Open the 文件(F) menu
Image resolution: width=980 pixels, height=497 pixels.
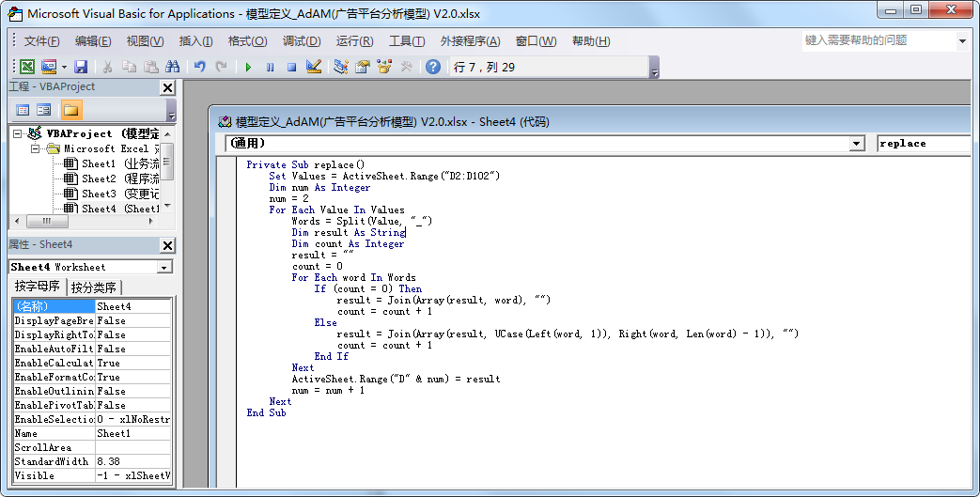click(41, 41)
